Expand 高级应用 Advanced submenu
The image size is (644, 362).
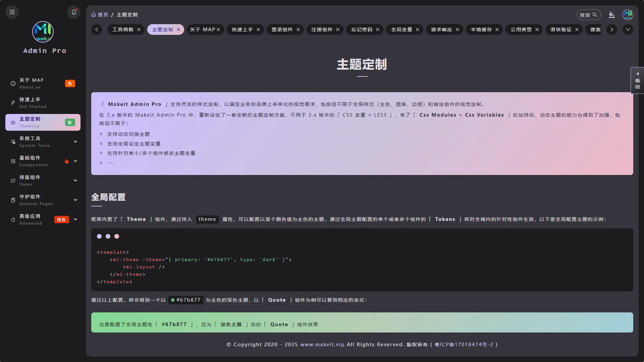point(43,220)
